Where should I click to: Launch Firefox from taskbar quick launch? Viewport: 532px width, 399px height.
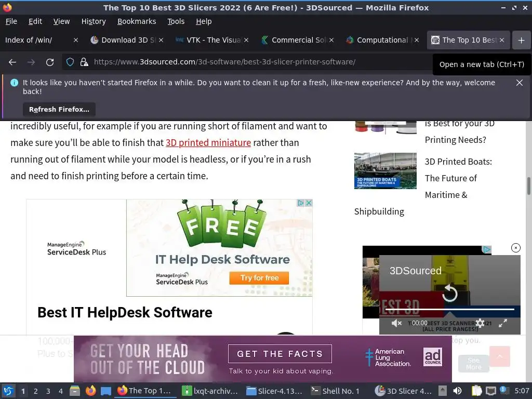[90, 391]
